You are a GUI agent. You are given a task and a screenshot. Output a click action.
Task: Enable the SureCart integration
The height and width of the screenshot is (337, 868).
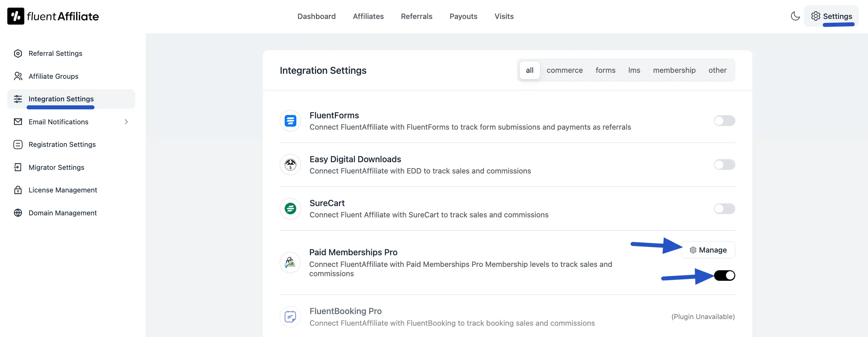(724, 209)
